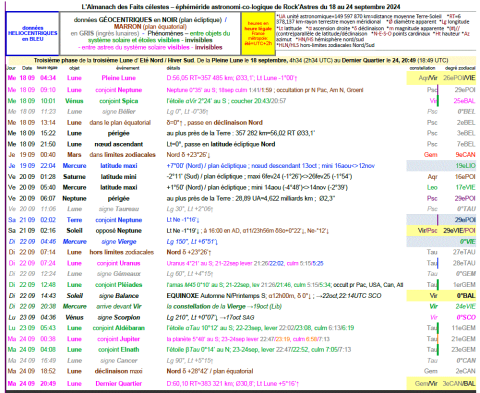The width and height of the screenshot is (480, 393).
Task: Select the Mercure "latitude maxi" row at 22:04
Action: [x=240, y=166]
